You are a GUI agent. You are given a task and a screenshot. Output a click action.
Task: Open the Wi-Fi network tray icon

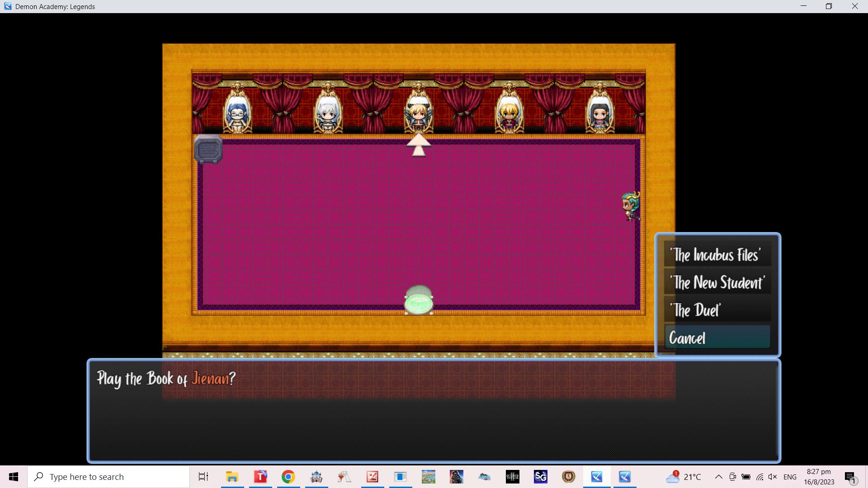point(759,477)
